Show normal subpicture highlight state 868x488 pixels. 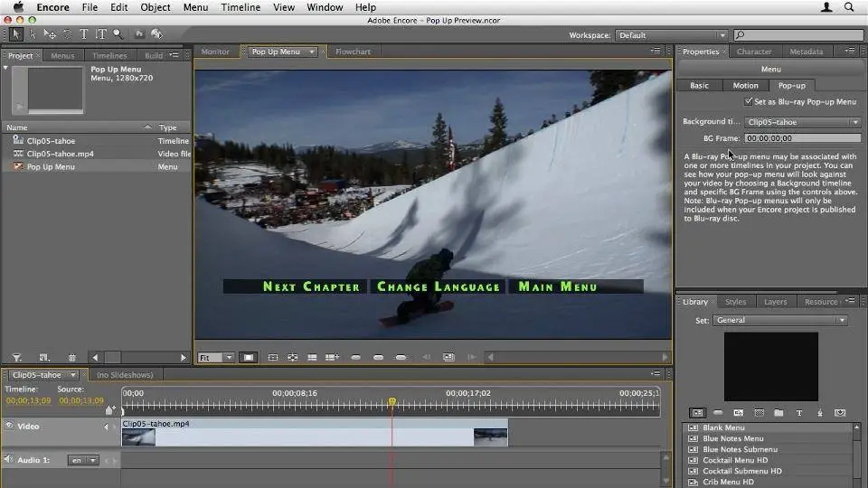[x=356, y=358]
